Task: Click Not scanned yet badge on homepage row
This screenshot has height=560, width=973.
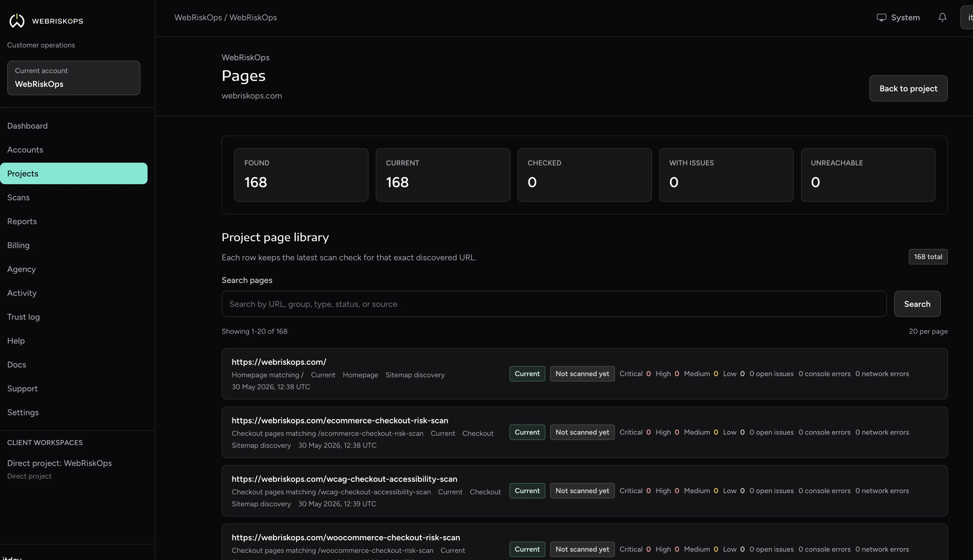Action: 582,374
